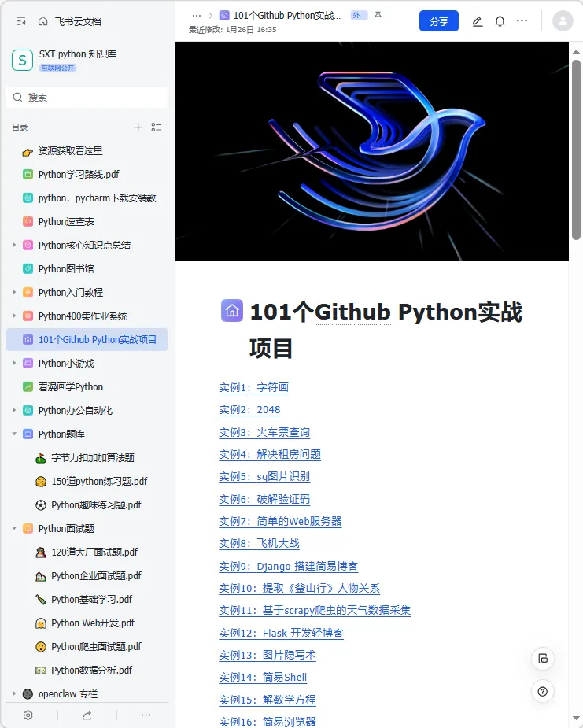Open the edit pencil icon in header

pos(477,21)
